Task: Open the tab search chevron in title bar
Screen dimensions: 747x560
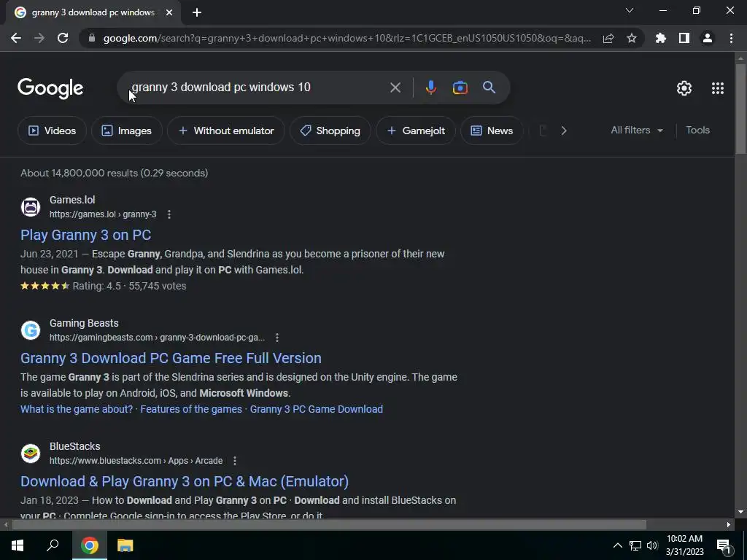Action: [x=630, y=10]
